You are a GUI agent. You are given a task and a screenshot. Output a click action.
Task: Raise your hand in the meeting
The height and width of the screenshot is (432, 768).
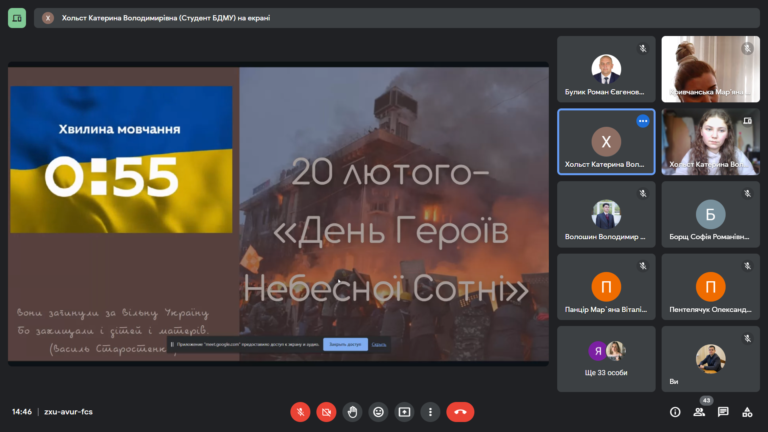(x=352, y=411)
